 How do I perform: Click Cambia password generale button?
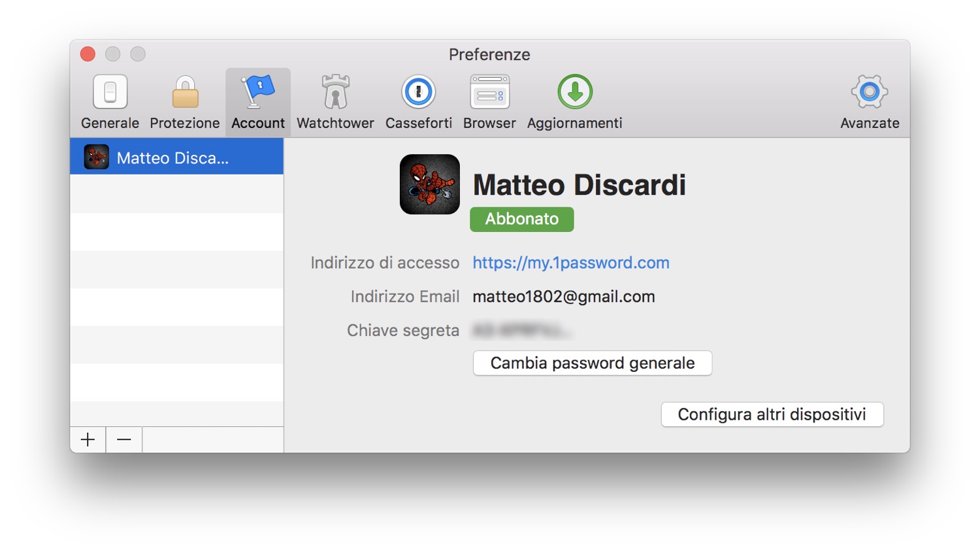[x=592, y=363]
